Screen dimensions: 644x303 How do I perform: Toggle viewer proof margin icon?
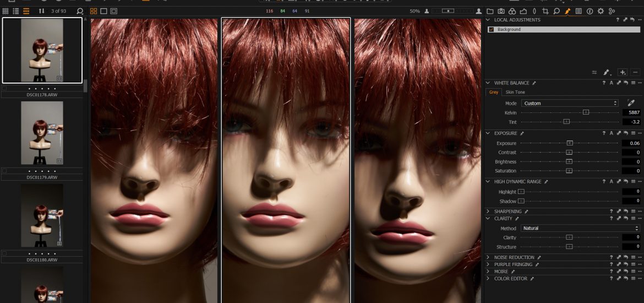[114, 11]
